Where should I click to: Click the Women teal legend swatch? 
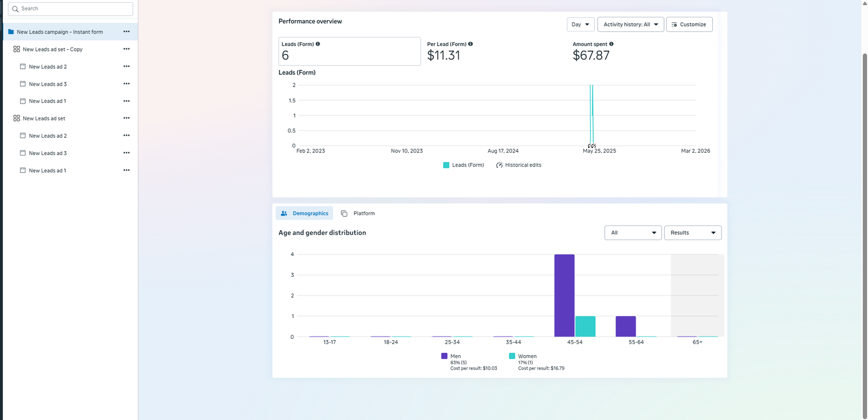(512, 356)
